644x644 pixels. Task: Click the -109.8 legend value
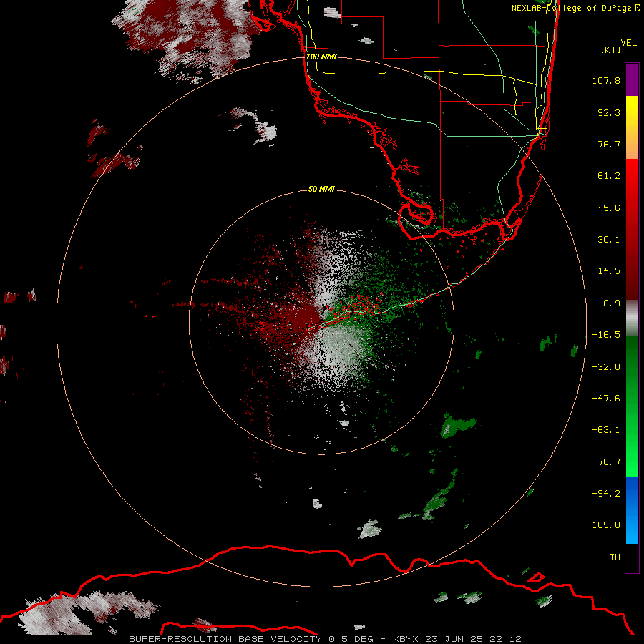point(604,525)
